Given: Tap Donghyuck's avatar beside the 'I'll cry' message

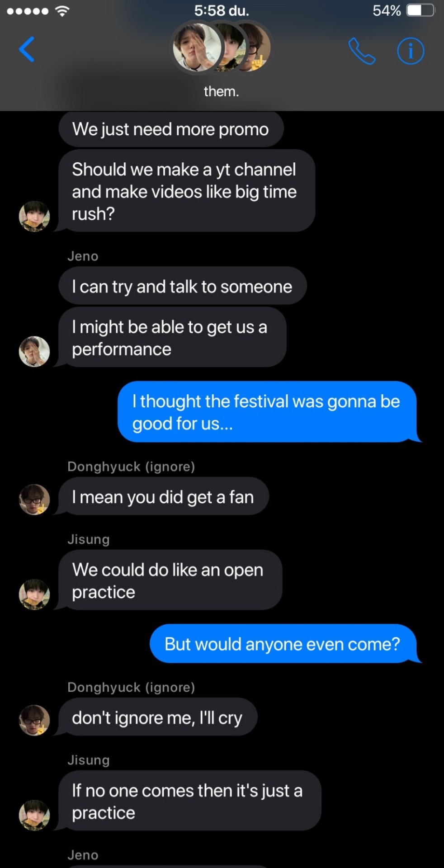Looking at the screenshot, I should [x=34, y=720].
